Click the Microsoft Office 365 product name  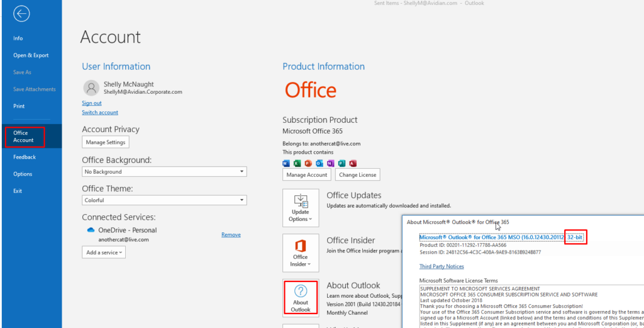click(x=313, y=131)
